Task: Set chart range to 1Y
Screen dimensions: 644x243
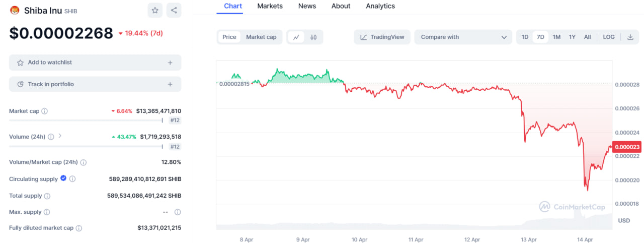Action: pos(572,37)
